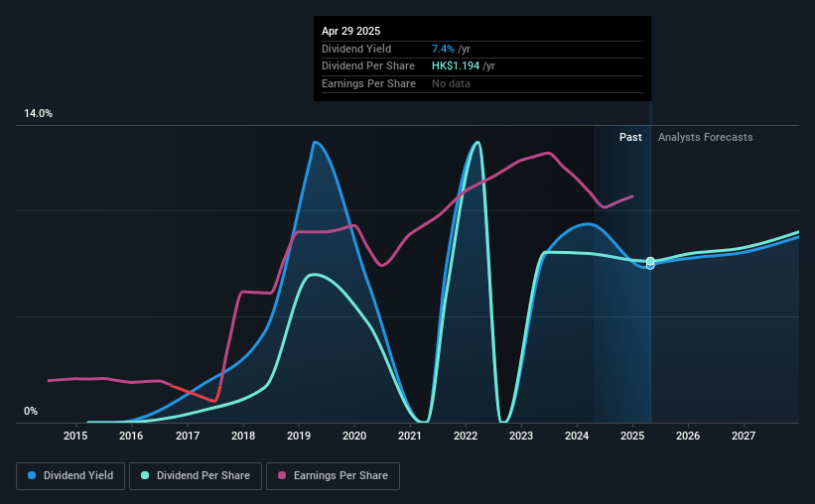This screenshot has height=504, width=815.
Task: Select the 2018 x-axis label
Action: pyautogui.click(x=243, y=436)
